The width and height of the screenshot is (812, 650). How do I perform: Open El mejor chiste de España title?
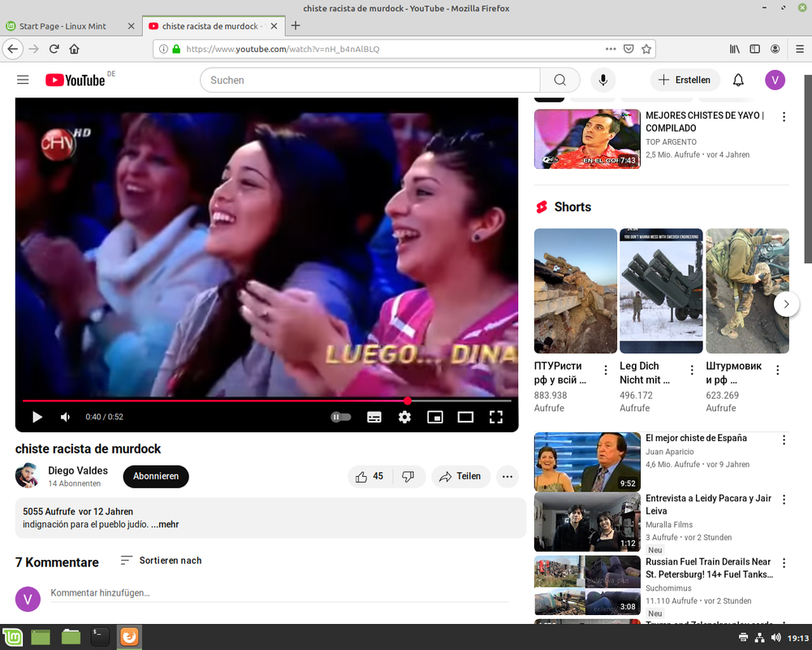coord(696,438)
